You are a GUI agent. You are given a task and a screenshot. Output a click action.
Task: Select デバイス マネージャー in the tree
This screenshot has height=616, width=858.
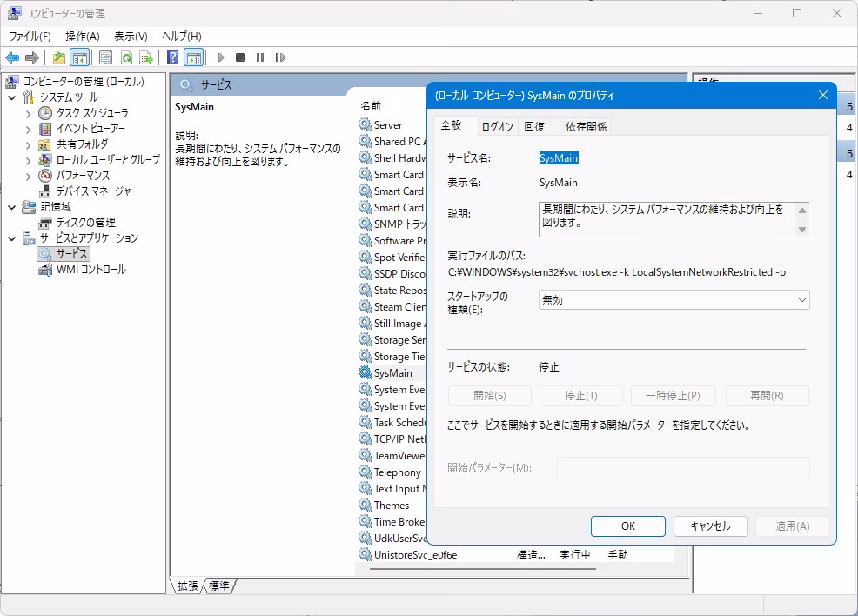pos(97,191)
